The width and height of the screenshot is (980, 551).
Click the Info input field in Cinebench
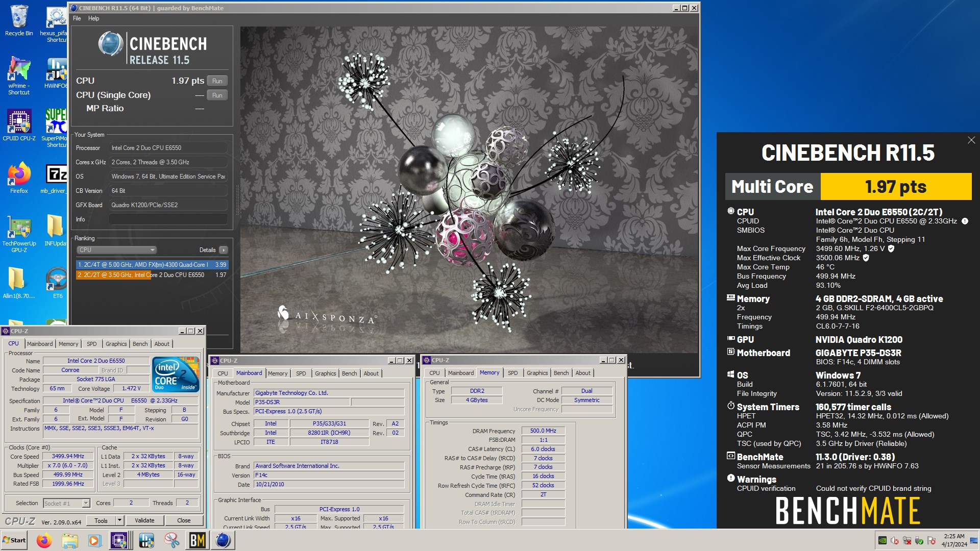(168, 219)
